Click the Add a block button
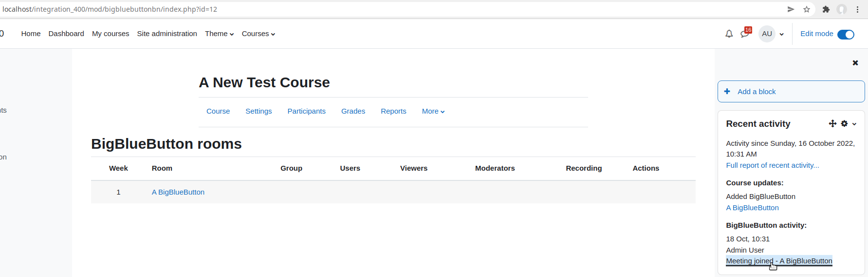Image resolution: width=868 pixels, height=277 pixels. pos(791,92)
